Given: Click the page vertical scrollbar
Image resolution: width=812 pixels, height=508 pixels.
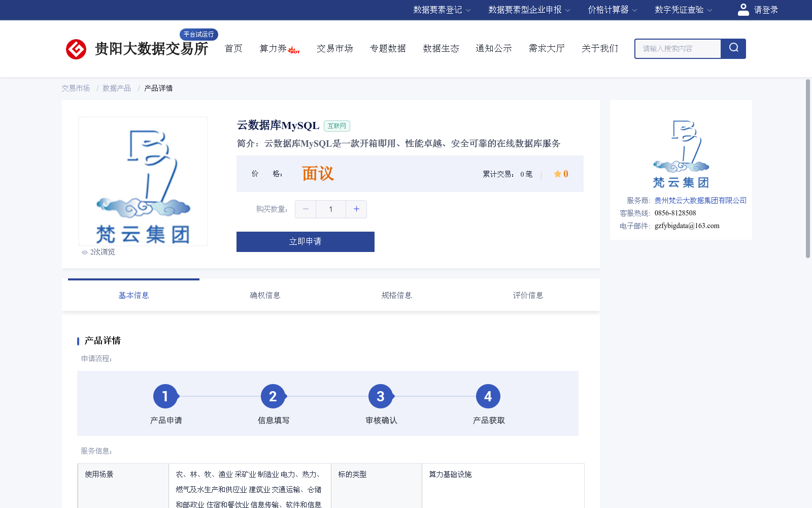Looking at the screenshot, I should [x=808, y=169].
